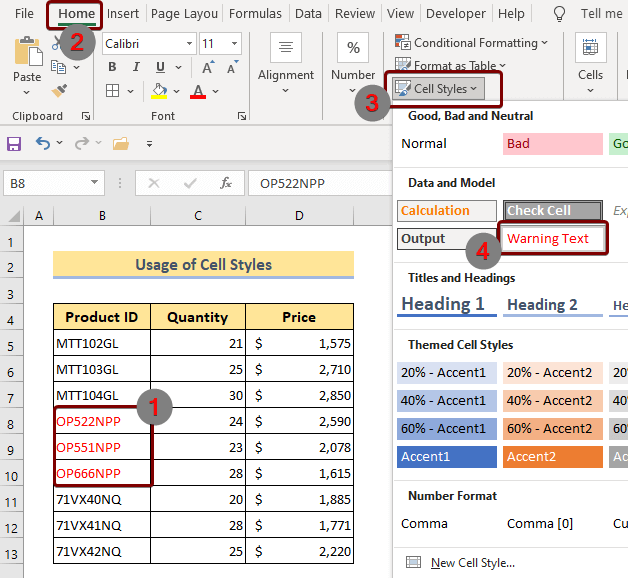Apply Comma [0] number format style

(x=553, y=524)
